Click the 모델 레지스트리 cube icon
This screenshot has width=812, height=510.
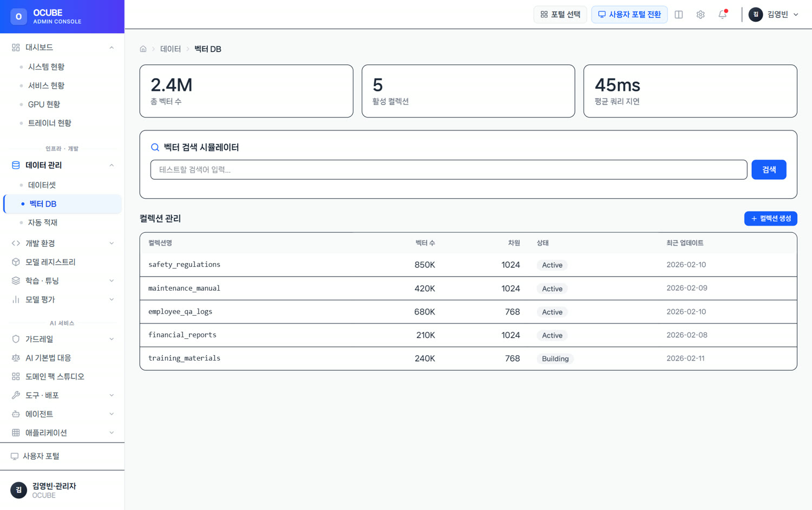coord(16,262)
